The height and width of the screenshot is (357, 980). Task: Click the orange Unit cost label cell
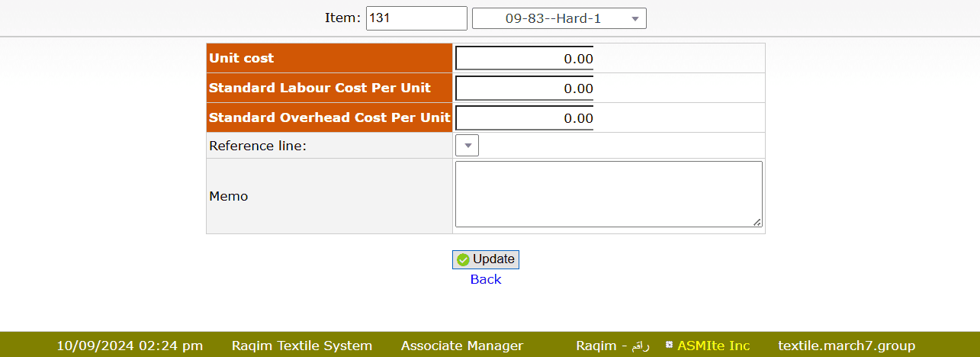329,59
